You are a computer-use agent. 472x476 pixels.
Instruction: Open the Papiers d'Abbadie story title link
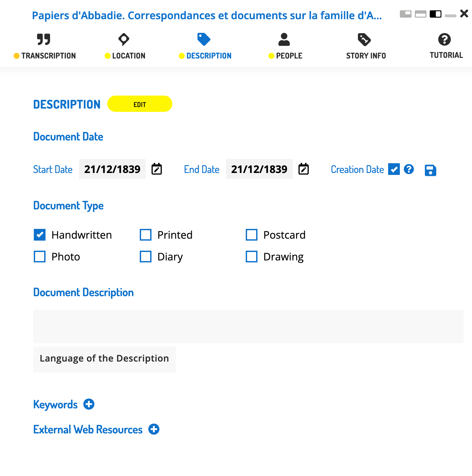[207, 15]
